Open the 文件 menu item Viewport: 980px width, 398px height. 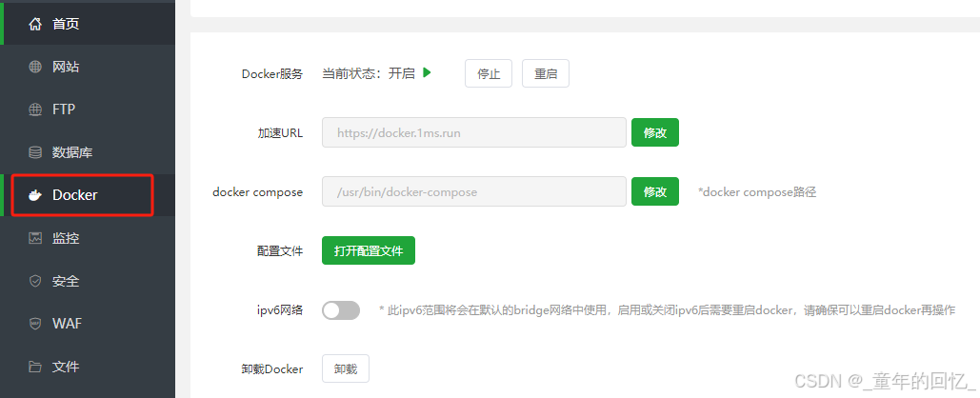88,367
